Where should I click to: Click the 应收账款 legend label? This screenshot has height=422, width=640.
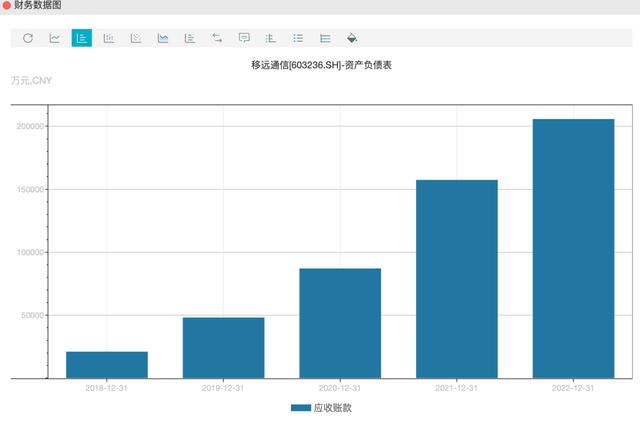[x=332, y=408]
